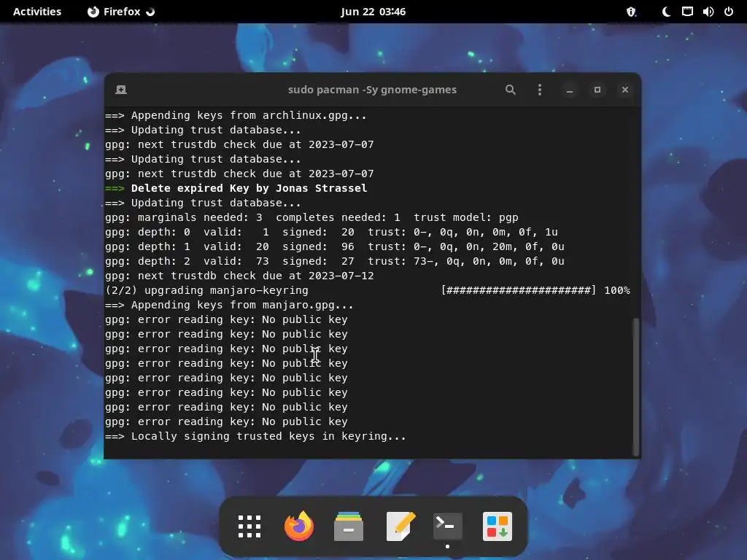Open the terminal's three-dot menu

click(x=539, y=90)
